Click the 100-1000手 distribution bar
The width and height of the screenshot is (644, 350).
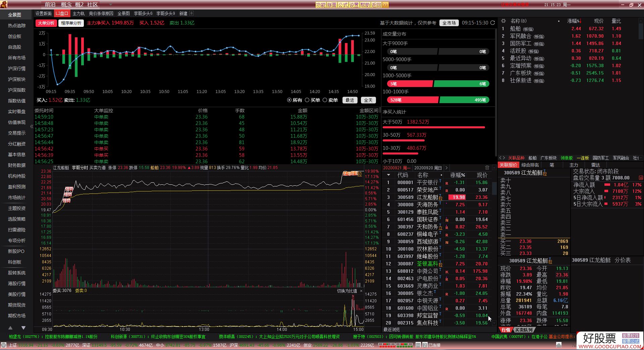coord(438,100)
